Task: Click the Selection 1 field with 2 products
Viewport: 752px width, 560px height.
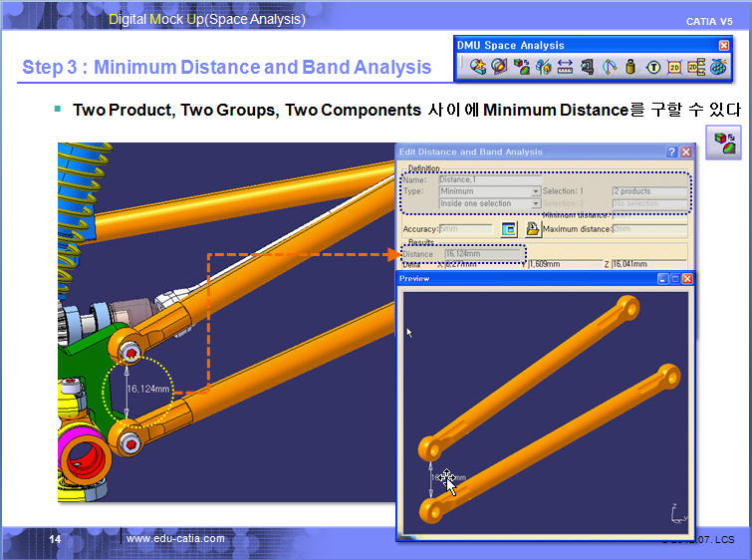Action: tap(648, 191)
